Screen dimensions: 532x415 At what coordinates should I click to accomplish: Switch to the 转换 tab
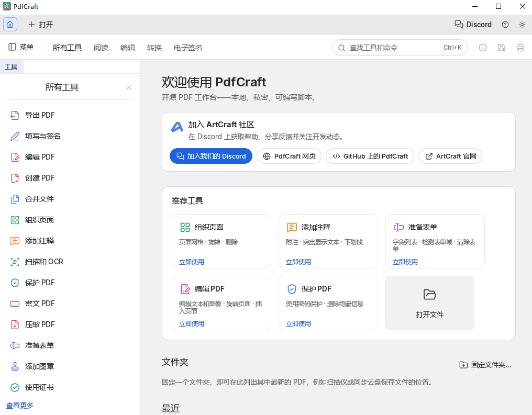154,48
